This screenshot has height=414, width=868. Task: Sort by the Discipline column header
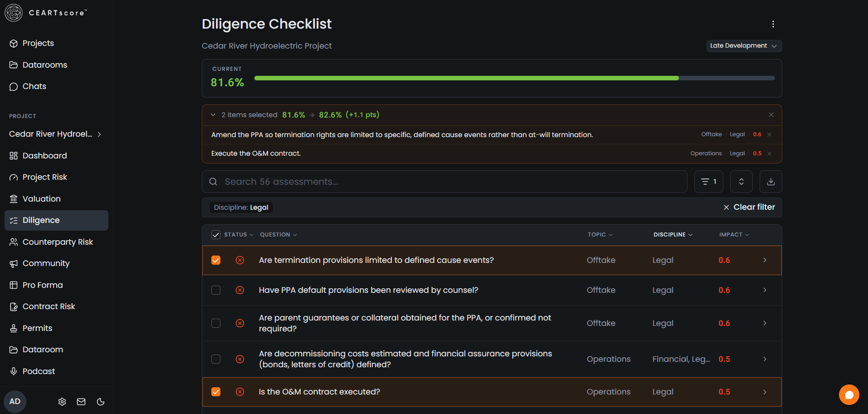pos(673,235)
